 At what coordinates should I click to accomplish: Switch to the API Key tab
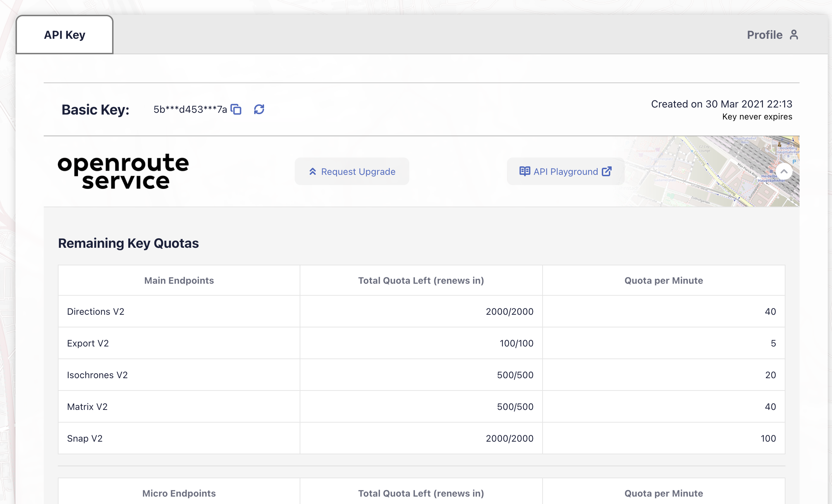65,35
